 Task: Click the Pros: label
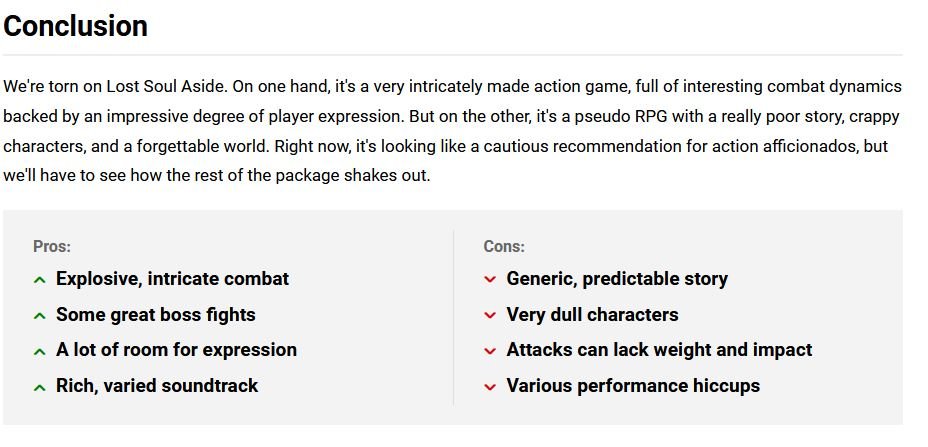click(x=52, y=246)
